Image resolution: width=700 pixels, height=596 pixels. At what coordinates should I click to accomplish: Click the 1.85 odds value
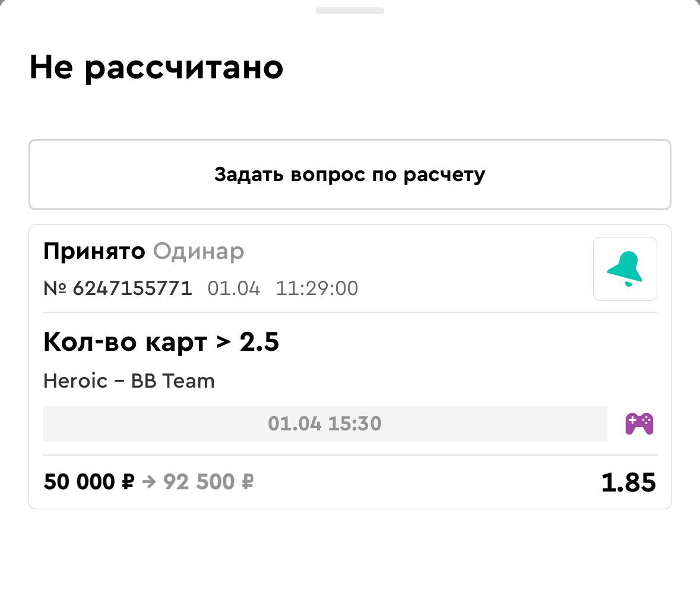pyautogui.click(x=628, y=482)
